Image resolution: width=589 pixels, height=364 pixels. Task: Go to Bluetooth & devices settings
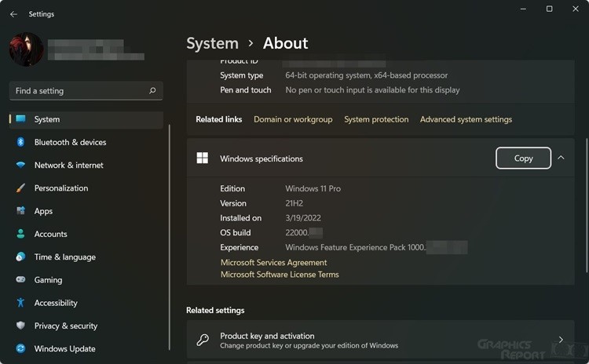[x=70, y=142]
